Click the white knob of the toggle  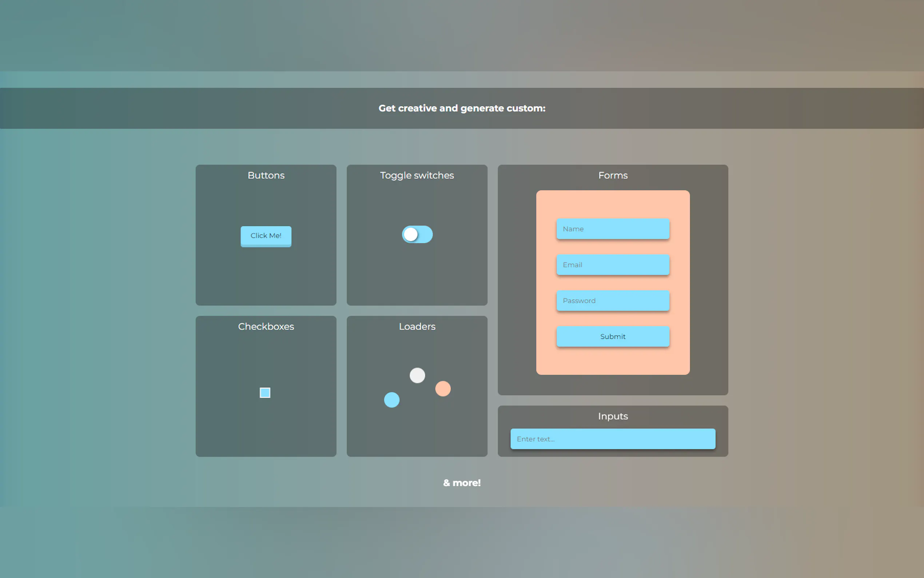411,234
